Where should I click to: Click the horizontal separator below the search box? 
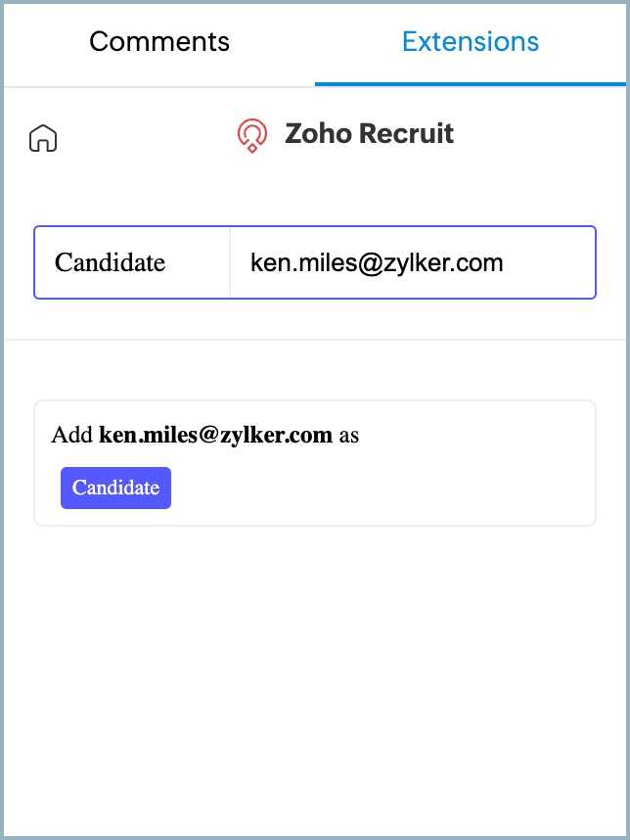coord(315,340)
